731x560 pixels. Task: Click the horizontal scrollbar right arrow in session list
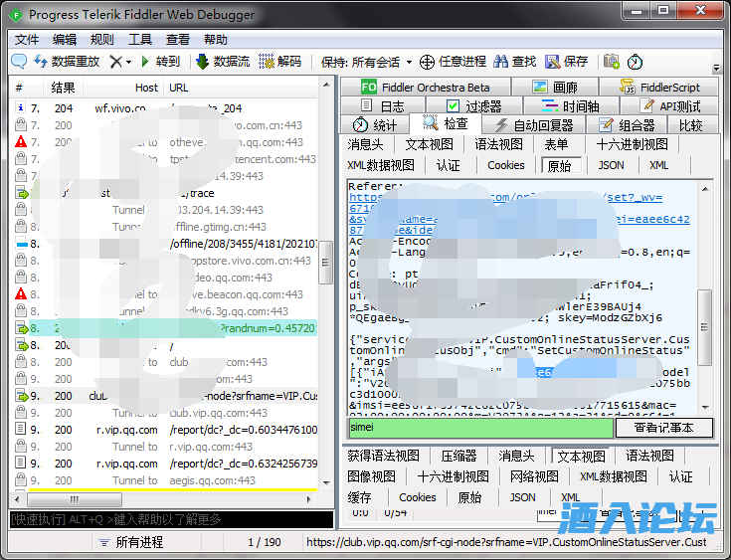point(308,500)
